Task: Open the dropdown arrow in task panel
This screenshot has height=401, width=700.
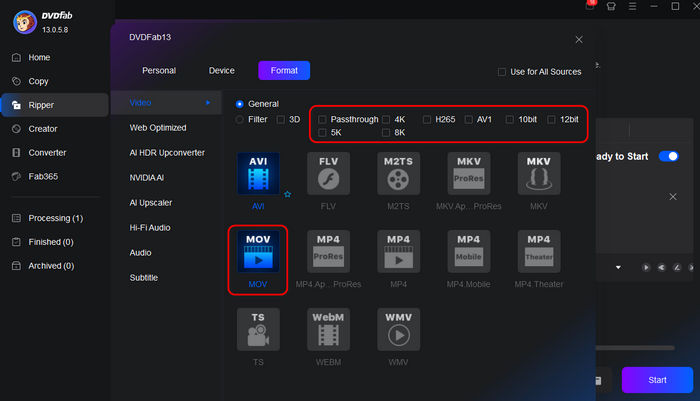Action: pyautogui.click(x=618, y=267)
